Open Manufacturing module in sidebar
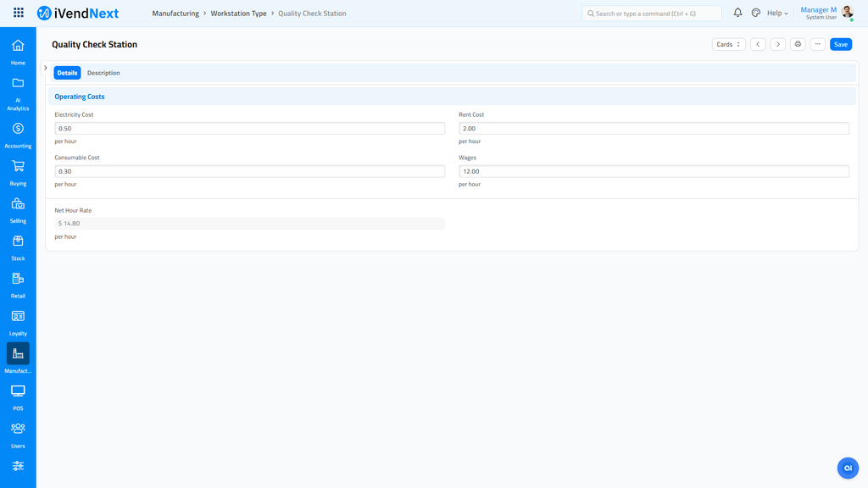Image resolution: width=868 pixels, height=488 pixels. tap(18, 358)
